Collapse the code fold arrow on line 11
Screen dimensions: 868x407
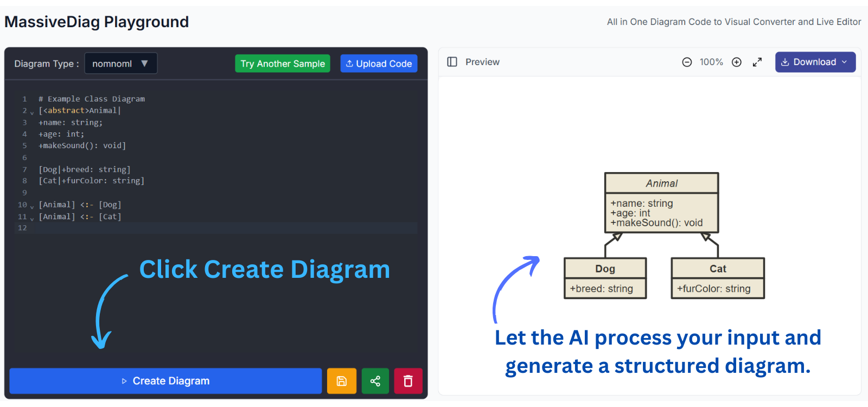[32, 219]
